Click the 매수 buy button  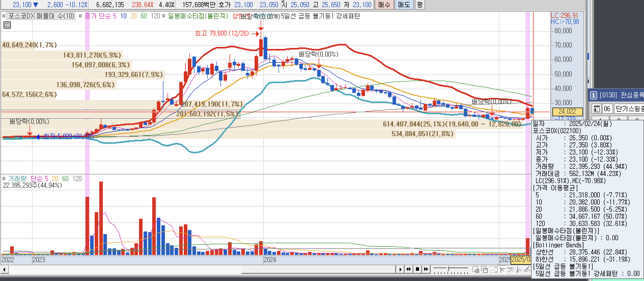384,5
